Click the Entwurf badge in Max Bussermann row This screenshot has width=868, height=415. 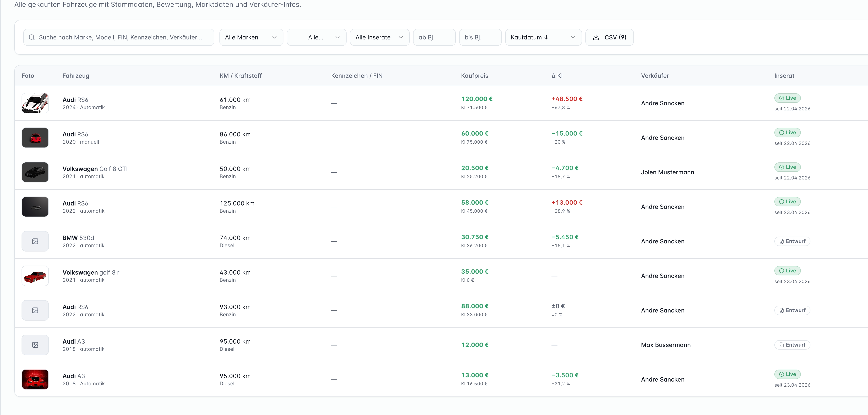pos(792,345)
